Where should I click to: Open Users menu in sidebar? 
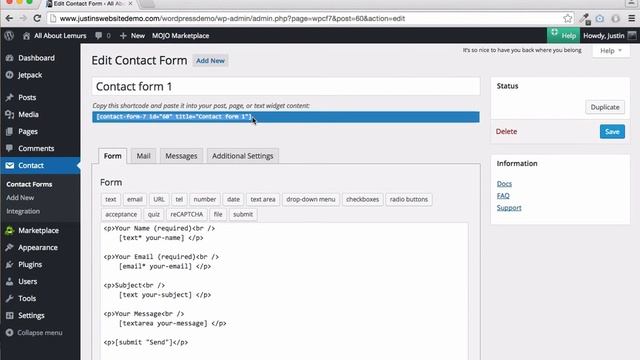(27, 282)
